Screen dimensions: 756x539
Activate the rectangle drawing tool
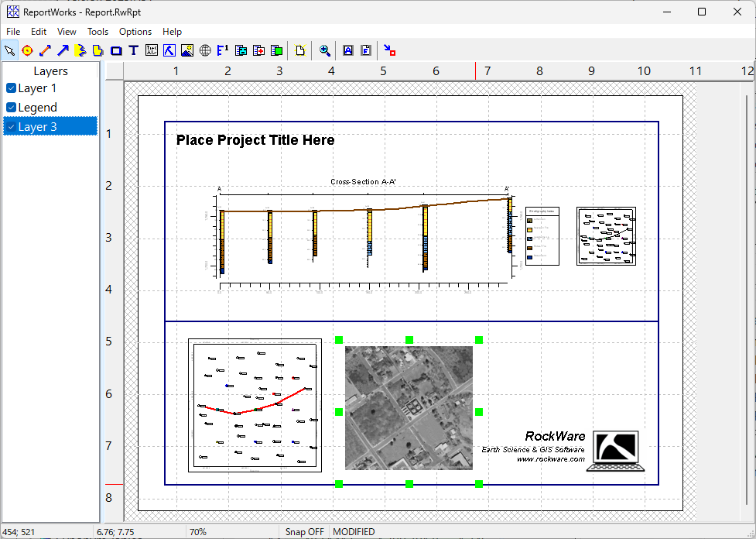116,51
